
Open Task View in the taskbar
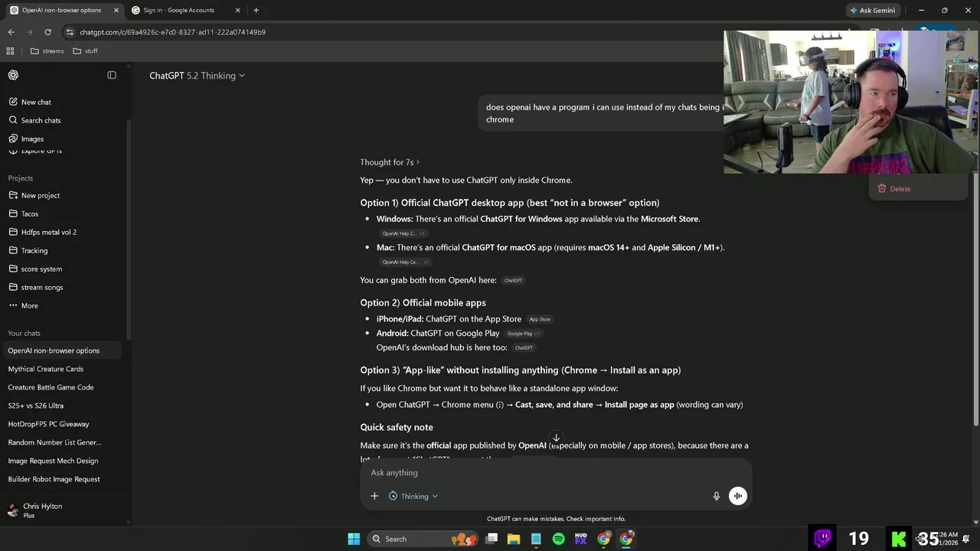tap(492, 539)
